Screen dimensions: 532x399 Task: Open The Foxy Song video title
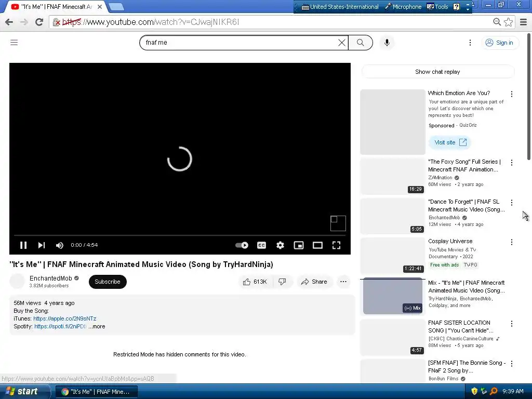point(464,166)
